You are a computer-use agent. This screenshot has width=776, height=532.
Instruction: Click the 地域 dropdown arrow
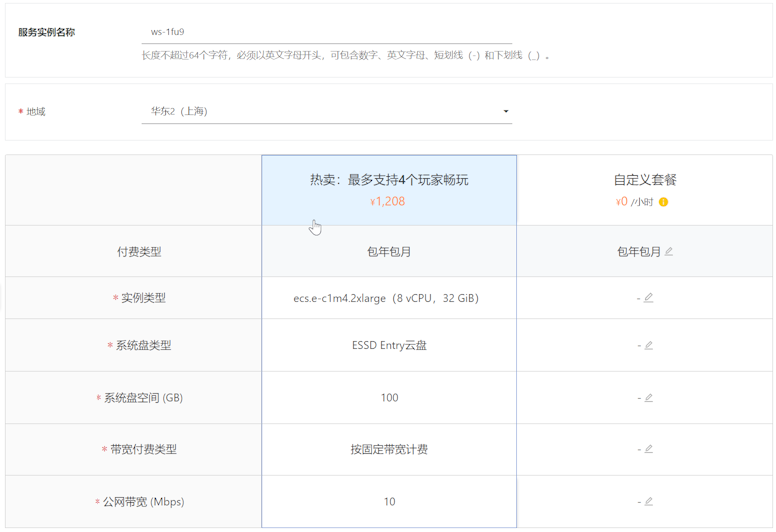click(506, 112)
